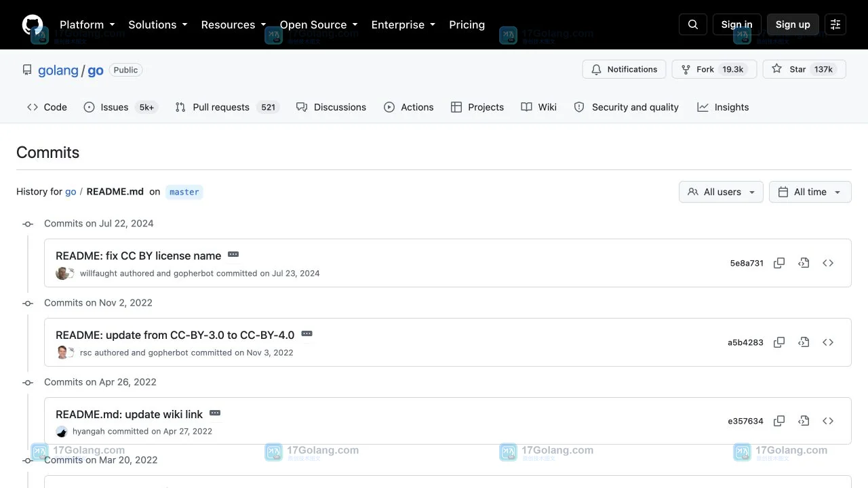Click the 'Commits on Mar 20, 2022' heading
The image size is (868, 488).
pyautogui.click(x=101, y=460)
